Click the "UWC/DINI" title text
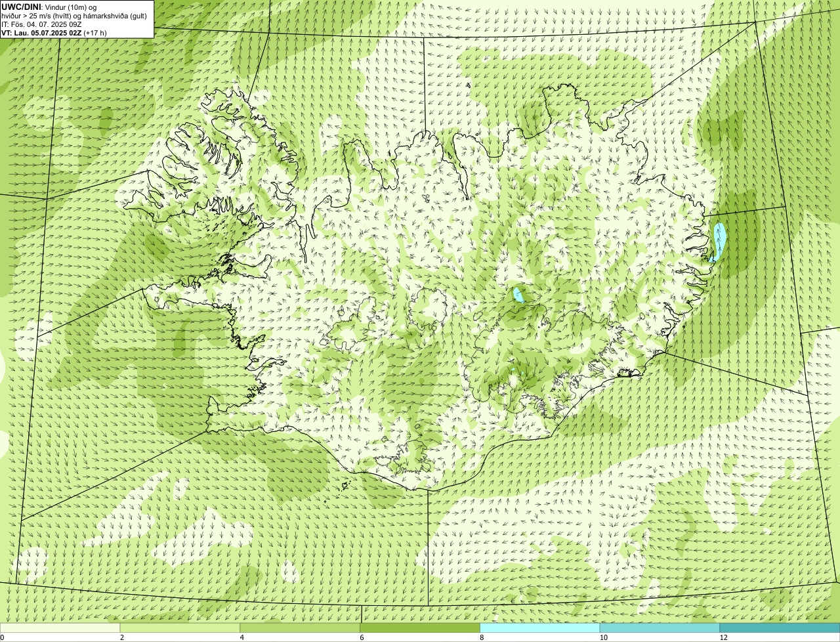Viewport: 840px width, 642px height. coord(22,6)
